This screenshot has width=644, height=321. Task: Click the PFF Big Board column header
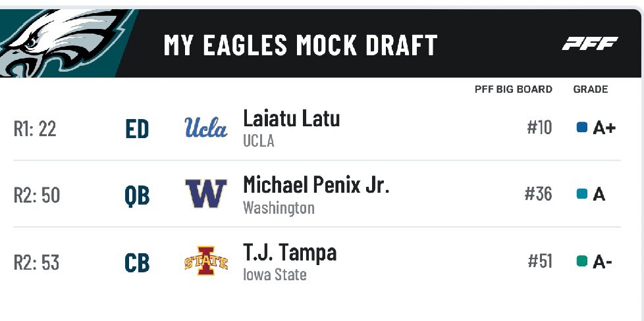(x=513, y=89)
